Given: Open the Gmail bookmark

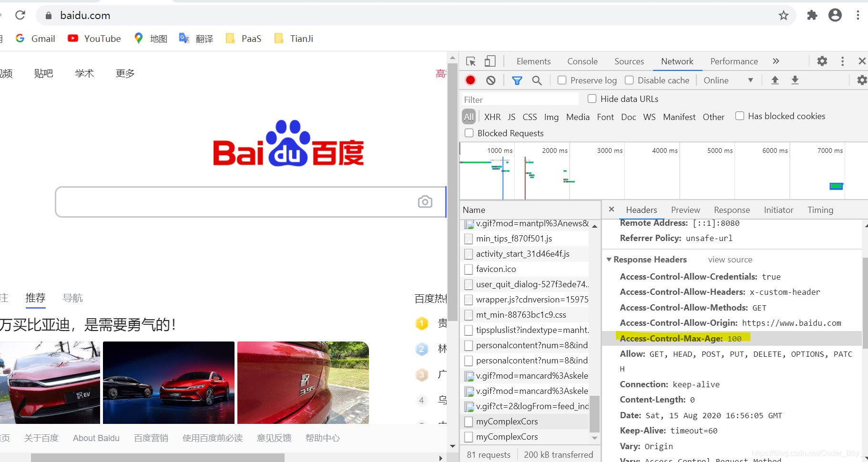Looking at the screenshot, I should pyautogui.click(x=35, y=39).
